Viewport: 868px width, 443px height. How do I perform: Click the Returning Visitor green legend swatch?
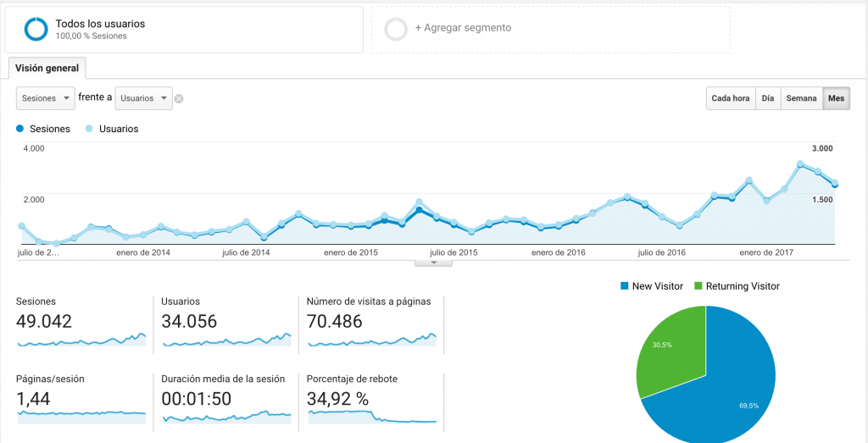click(x=699, y=286)
